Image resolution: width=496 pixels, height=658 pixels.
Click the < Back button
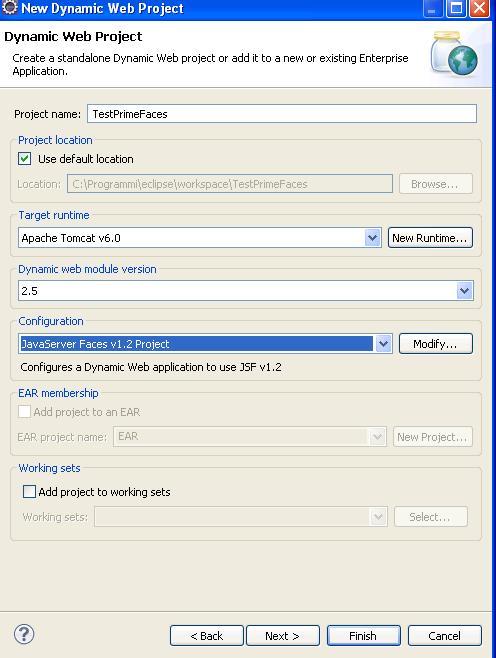click(206, 636)
